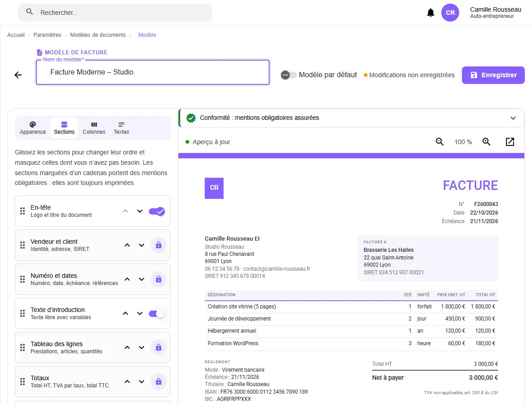The height and width of the screenshot is (404, 532).
Task: Open Camille Rousseau account menu
Action: 495,13
